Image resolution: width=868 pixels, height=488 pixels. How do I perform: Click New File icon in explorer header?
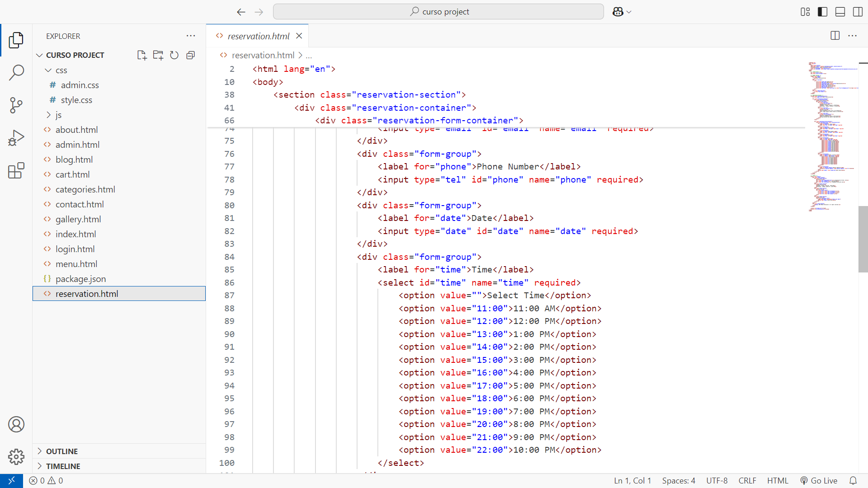142,55
